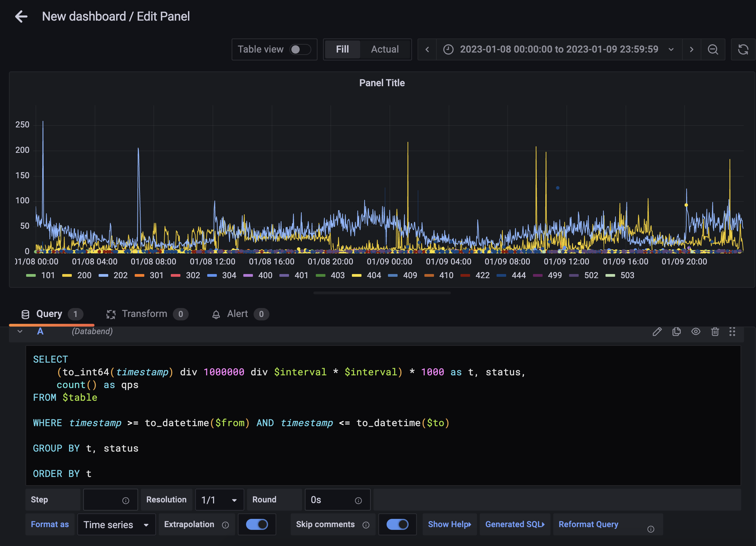The width and height of the screenshot is (756, 546).
Task: Collapse query A with the chevron
Action: pos(20,331)
